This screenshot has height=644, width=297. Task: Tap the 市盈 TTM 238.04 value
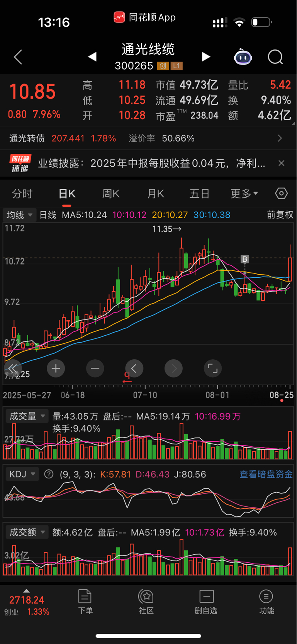187,115
